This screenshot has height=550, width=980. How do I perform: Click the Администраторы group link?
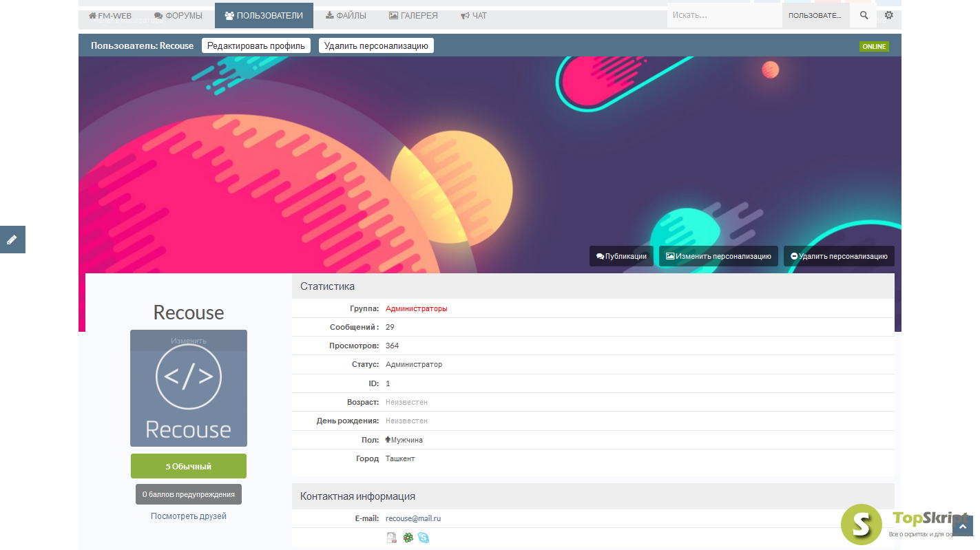click(x=417, y=308)
